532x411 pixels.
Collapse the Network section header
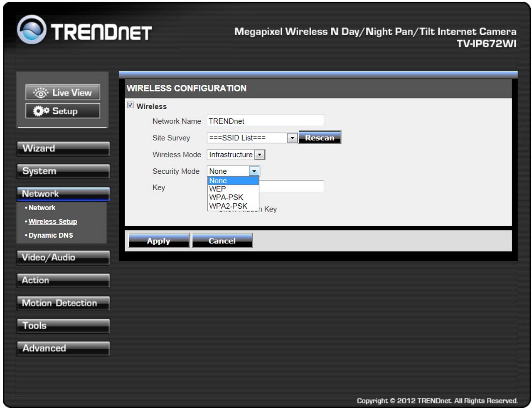point(63,194)
